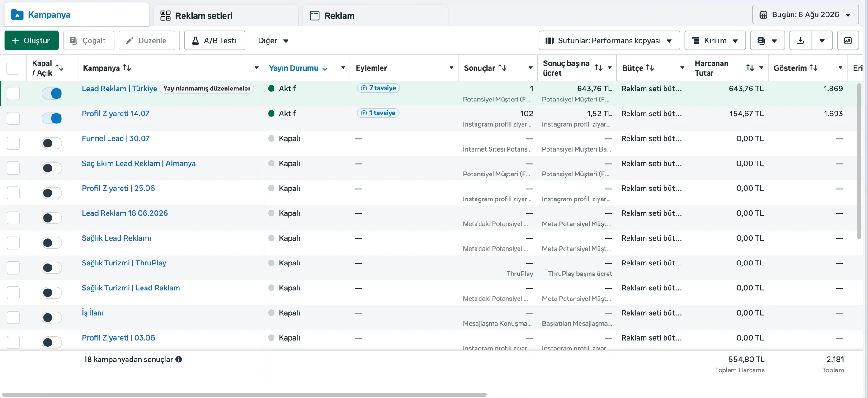Turn on Saç Ekim Lead Reklam Almanya
The height and width of the screenshot is (398, 868).
[52, 168]
